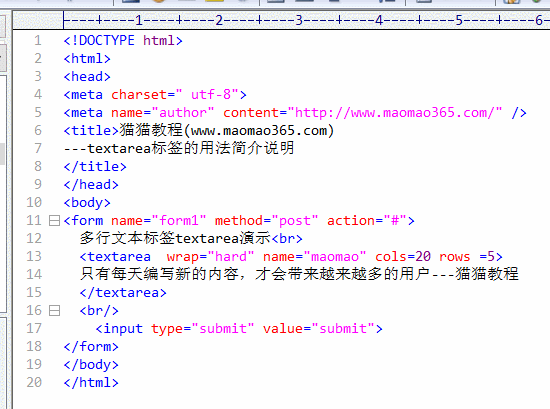
Task: Click the method attribute on line 11
Action: pos(239,221)
